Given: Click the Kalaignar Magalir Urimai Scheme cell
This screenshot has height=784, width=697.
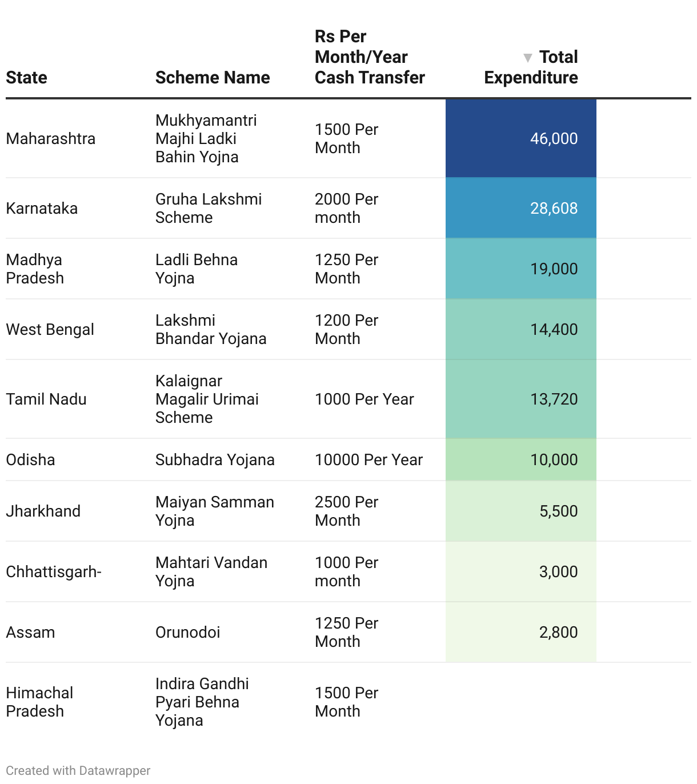Looking at the screenshot, I should tap(207, 399).
